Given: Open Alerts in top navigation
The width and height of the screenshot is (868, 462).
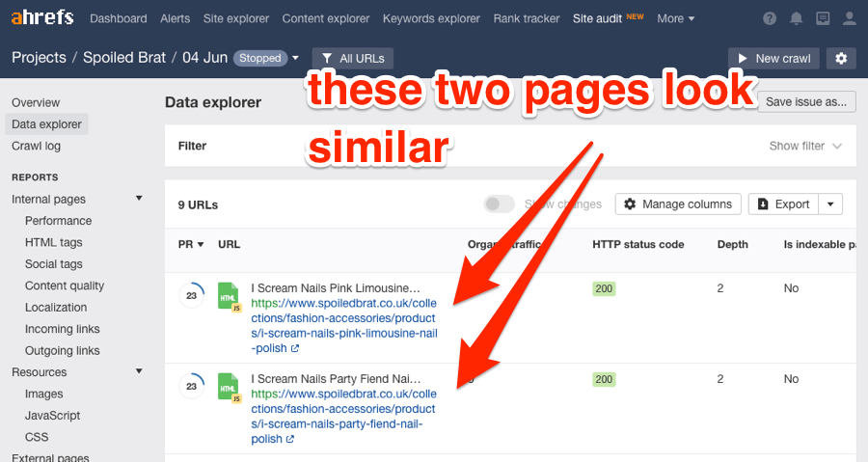Looking at the screenshot, I should tap(175, 19).
